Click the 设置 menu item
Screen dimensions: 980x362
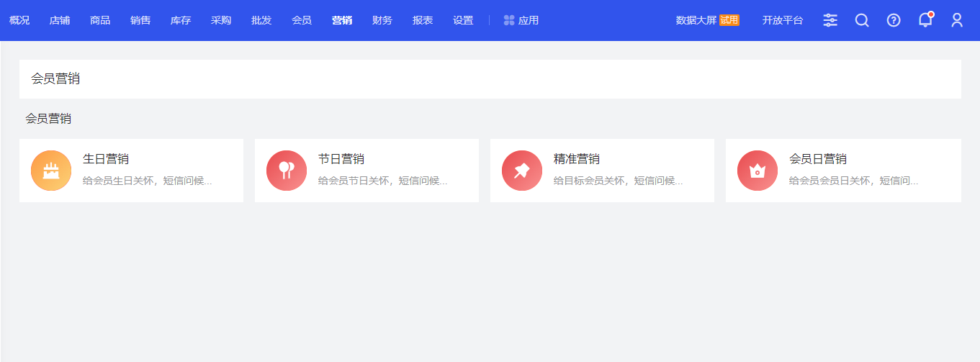[463, 20]
